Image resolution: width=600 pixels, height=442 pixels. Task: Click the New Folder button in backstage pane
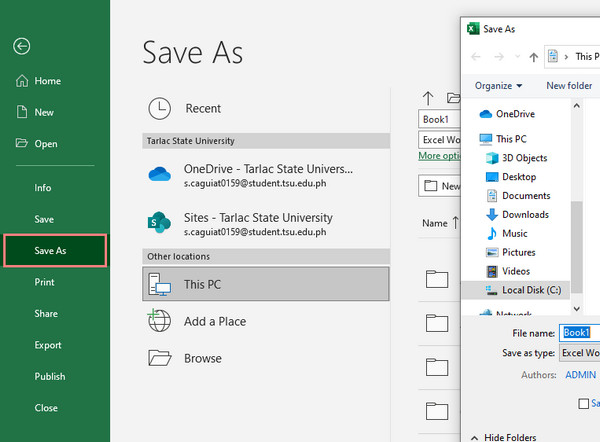click(439, 186)
